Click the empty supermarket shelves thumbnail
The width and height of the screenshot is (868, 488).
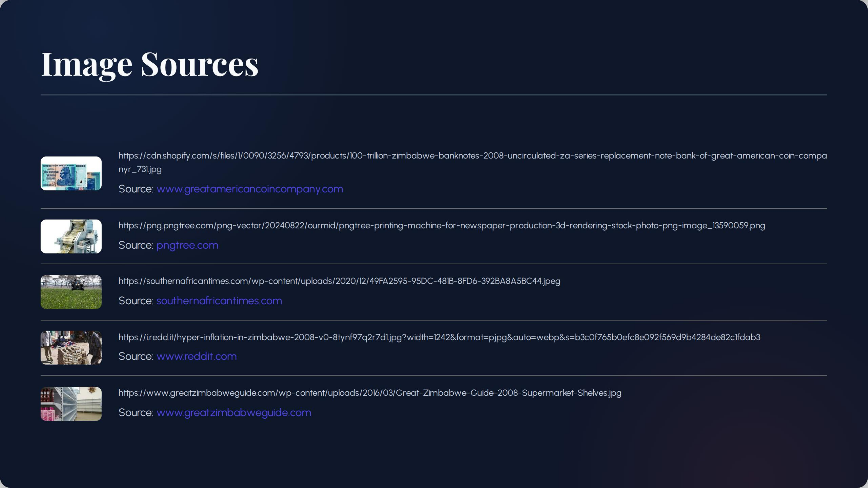71,403
